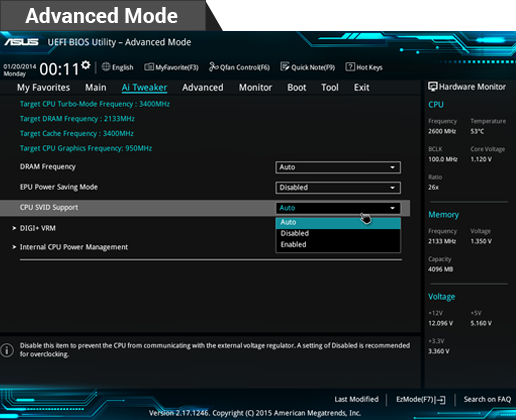
Task: Click the Last Modified button
Action: click(356, 399)
